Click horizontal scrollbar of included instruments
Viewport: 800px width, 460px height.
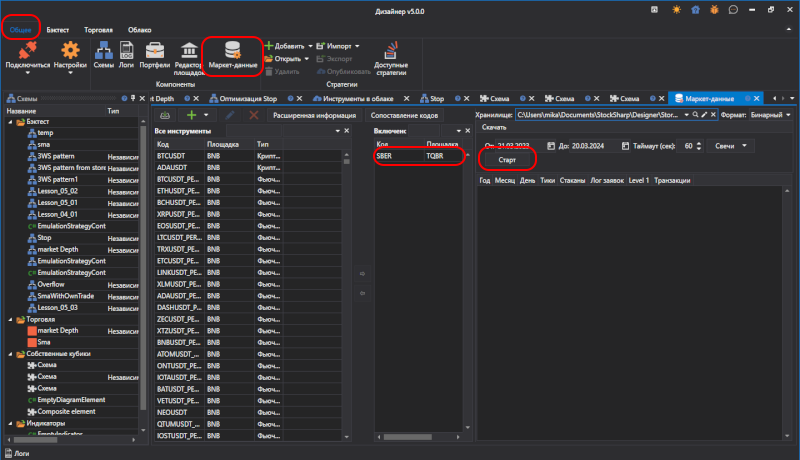[408, 437]
